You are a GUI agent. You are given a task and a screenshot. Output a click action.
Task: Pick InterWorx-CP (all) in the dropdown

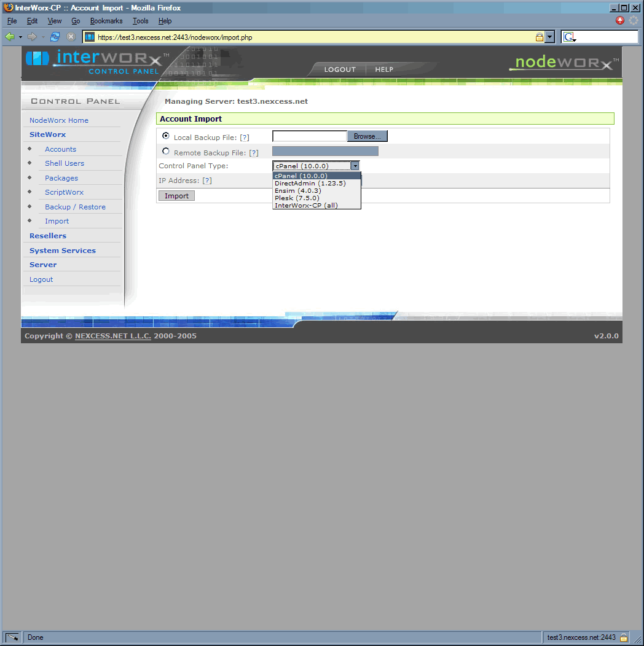point(306,206)
